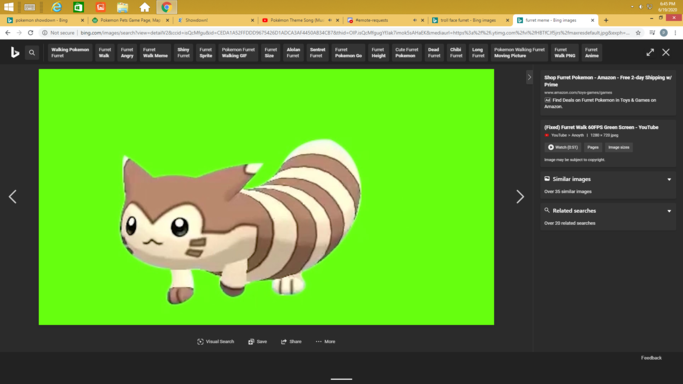This screenshot has height=384, width=683.
Task: Select the Sentret Furret suggestion chip
Action: pos(318,53)
